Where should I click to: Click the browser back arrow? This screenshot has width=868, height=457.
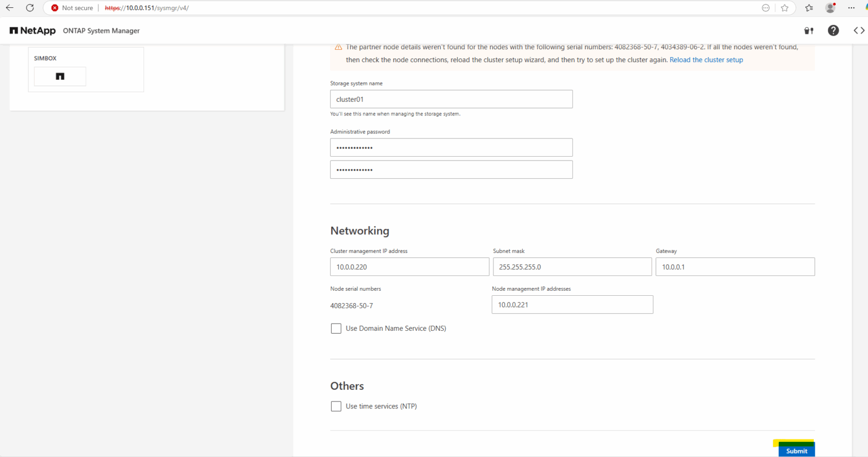pyautogui.click(x=10, y=8)
